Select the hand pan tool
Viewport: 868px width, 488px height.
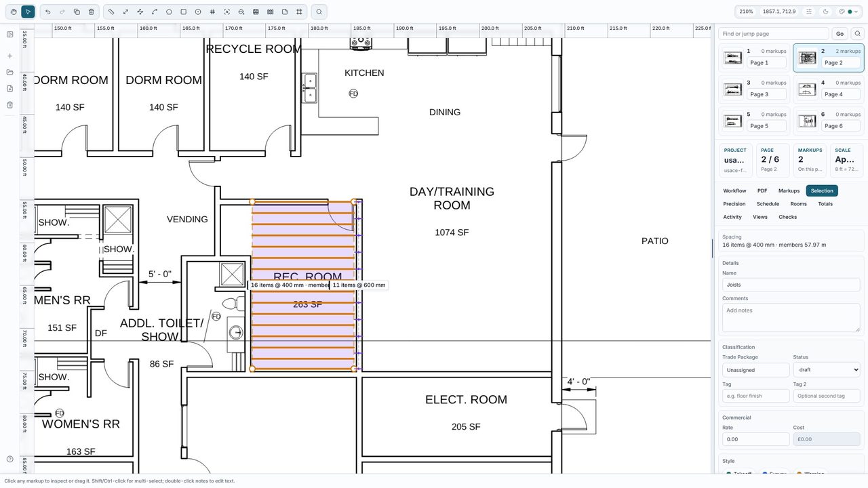click(13, 12)
